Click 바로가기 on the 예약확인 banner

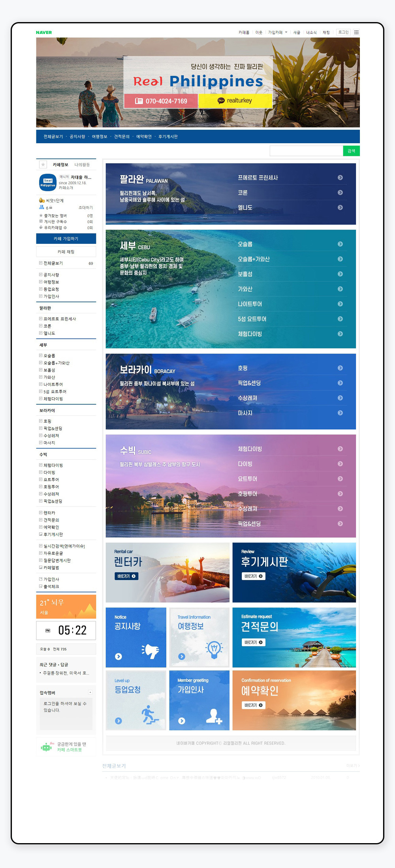(253, 705)
